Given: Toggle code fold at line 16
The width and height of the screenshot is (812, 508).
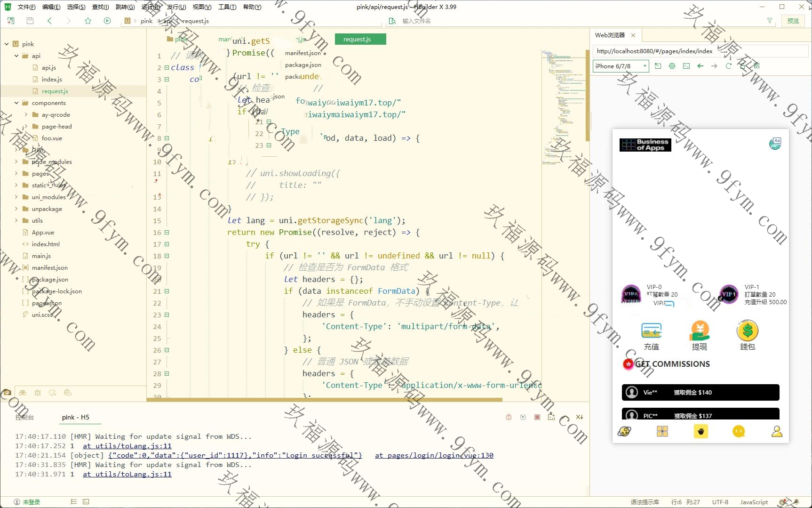Looking at the screenshot, I should click(167, 233).
